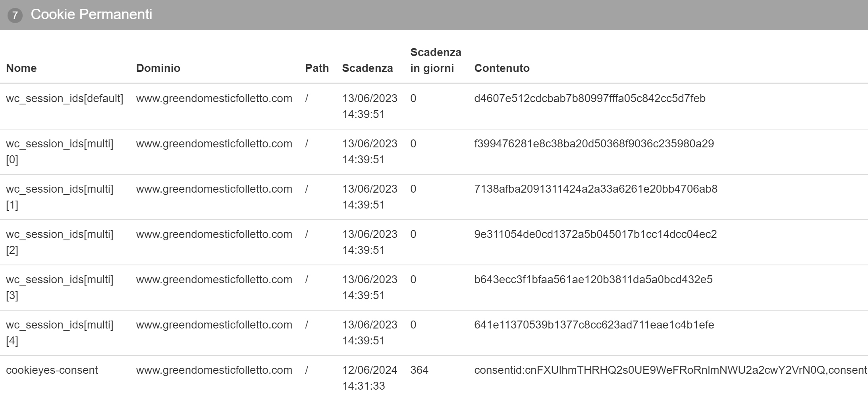Screen dimensions: 868x398
Task: Select the wc_session_ids[multi][0] cookie name
Action: pos(60,151)
